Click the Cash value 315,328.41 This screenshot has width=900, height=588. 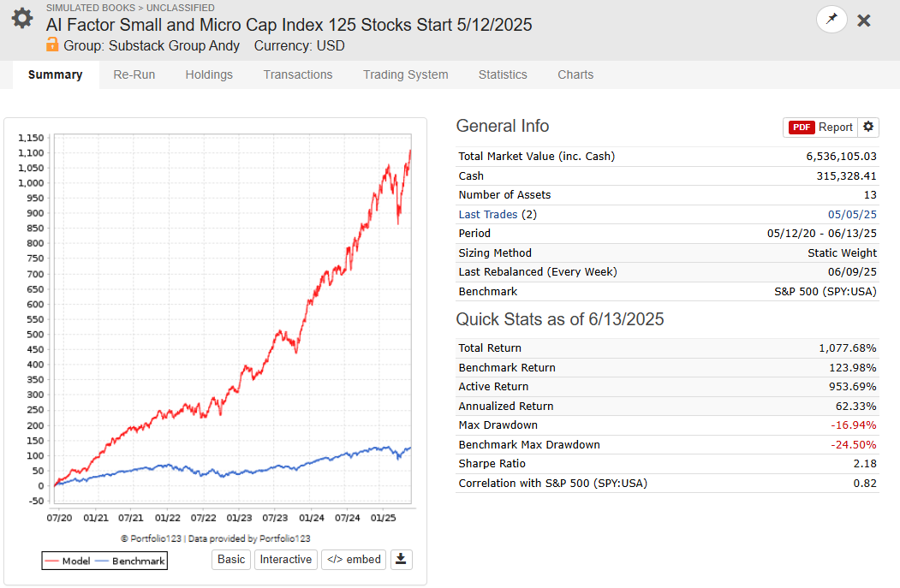click(847, 175)
